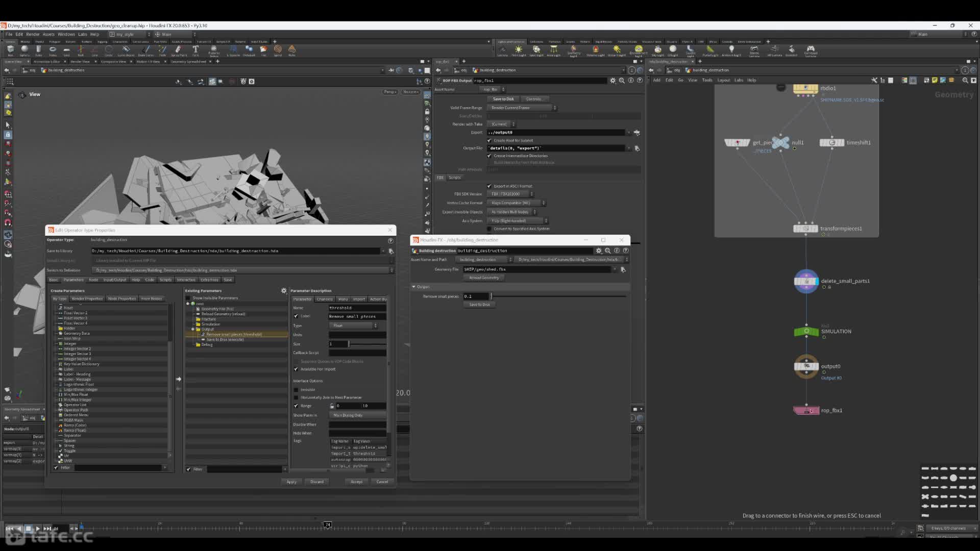This screenshot has height=551, width=980.
Task: Switch to the Input/Output tab
Action: tap(115, 280)
